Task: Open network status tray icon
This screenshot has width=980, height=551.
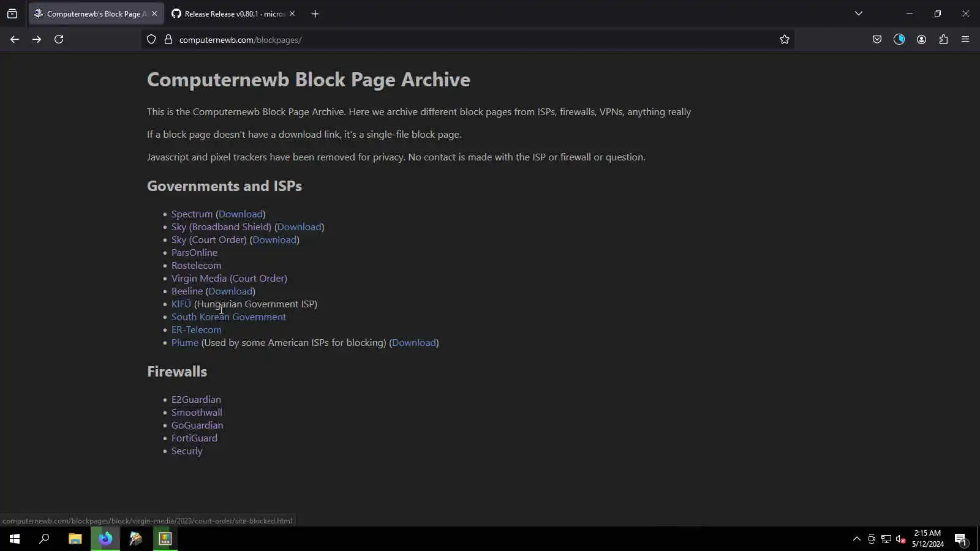Action: (x=886, y=539)
